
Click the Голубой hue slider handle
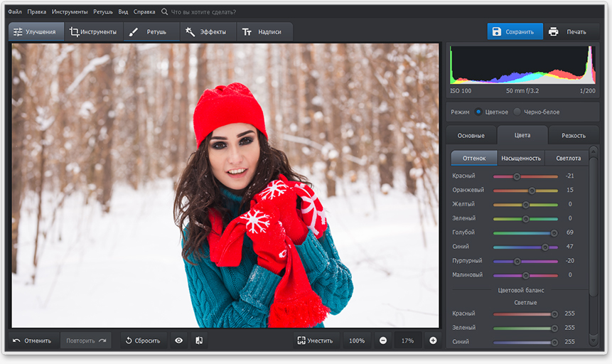554,232
